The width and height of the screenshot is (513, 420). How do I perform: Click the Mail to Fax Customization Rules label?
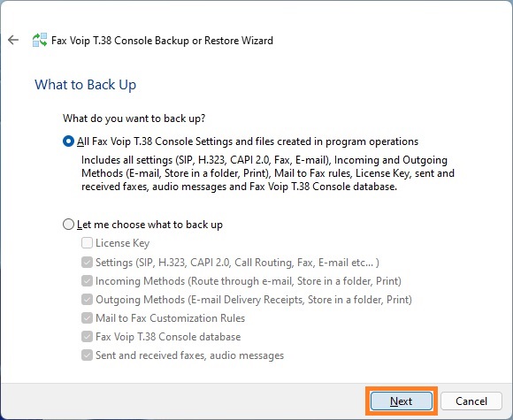click(x=170, y=318)
